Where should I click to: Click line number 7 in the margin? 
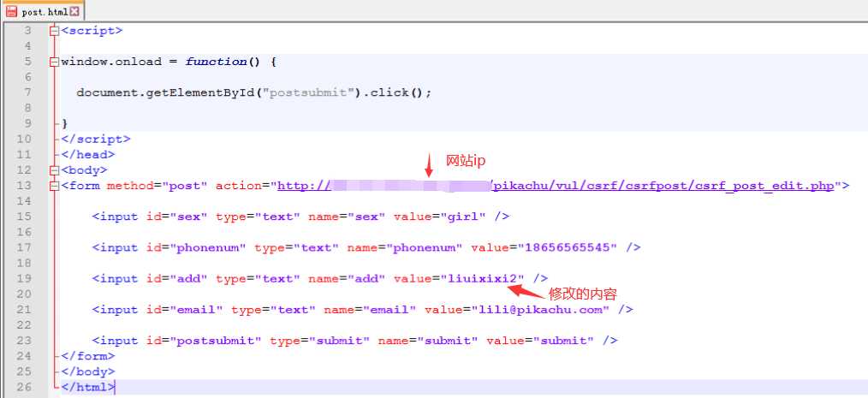coord(27,92)
